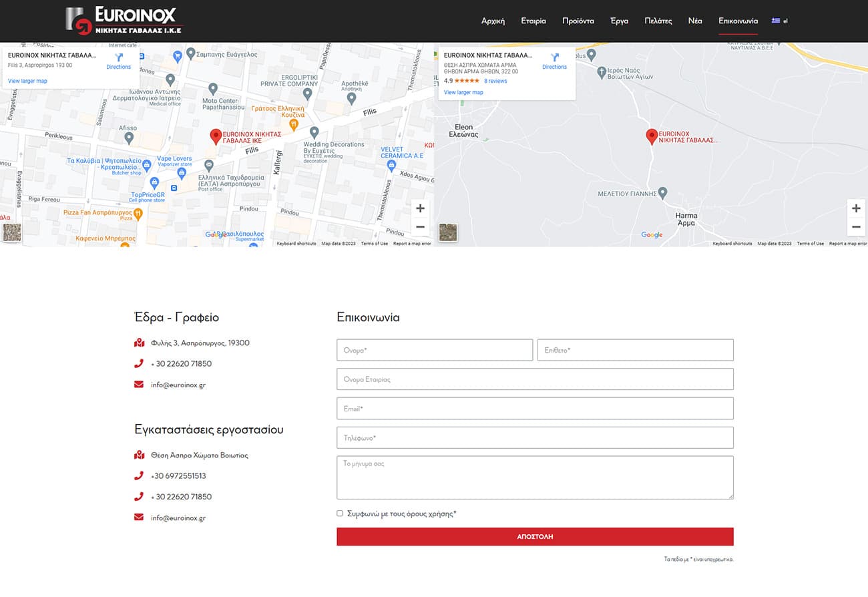Focus the Όνομα input field

435,350
